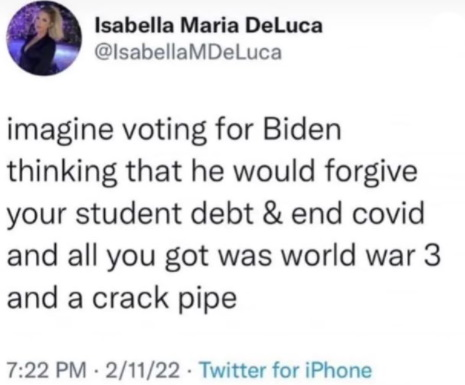Click the word imagine starting the tweet
Screen dimensions: 465x385
(x=60, y=131)
